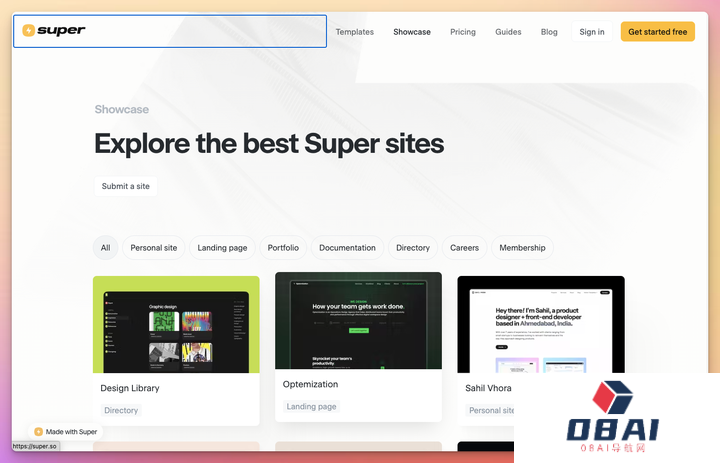720x463 pixels.
Task: Click Directory tag on Design Library card
Action: [121, 410]
